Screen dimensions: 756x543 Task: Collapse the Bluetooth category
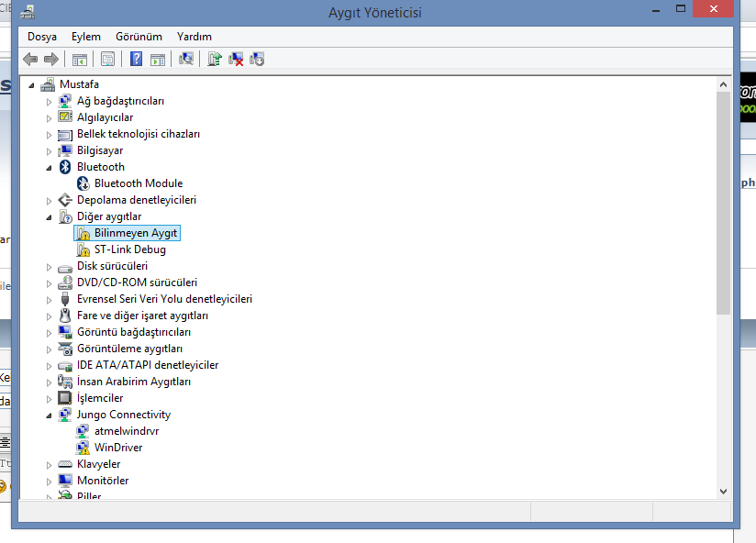(49, 168)
